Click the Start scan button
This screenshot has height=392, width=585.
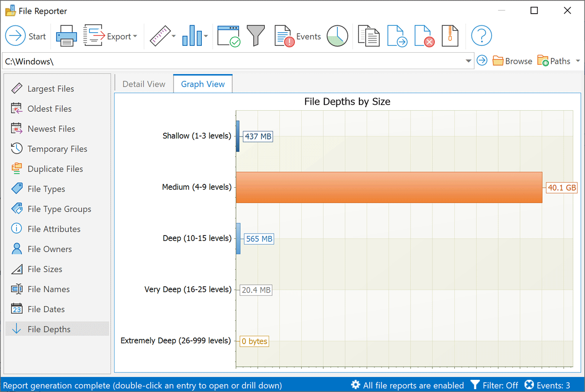coord(25,36)
